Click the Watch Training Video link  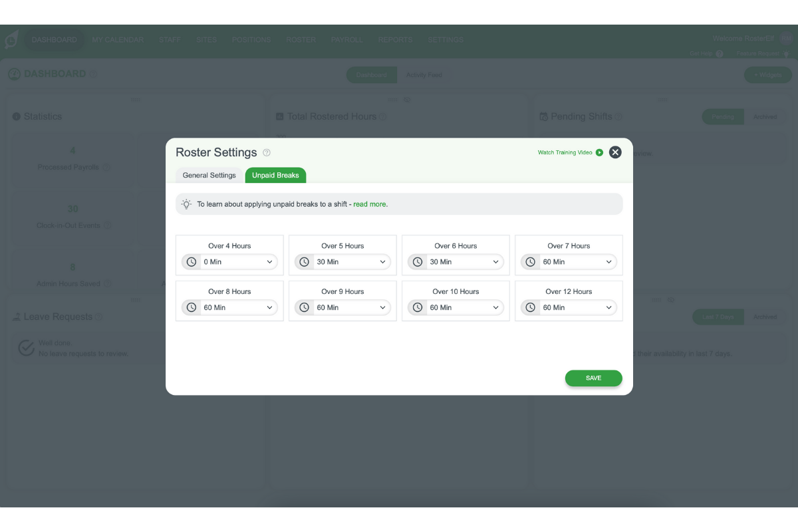click(565, 153)
